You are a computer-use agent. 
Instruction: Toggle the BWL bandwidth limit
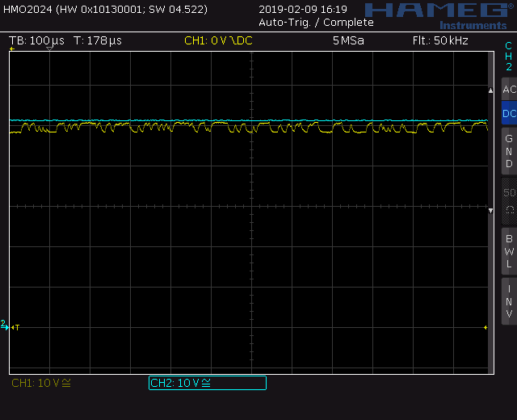(x=509, y=251)
